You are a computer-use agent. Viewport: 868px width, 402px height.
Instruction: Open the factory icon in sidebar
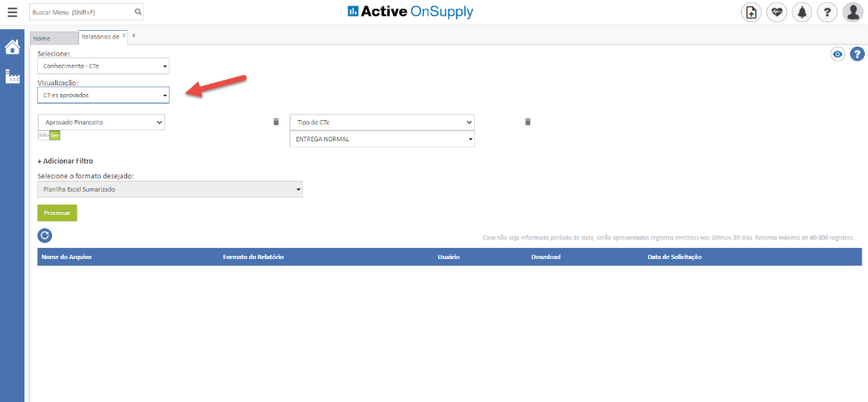pos(12,77)
